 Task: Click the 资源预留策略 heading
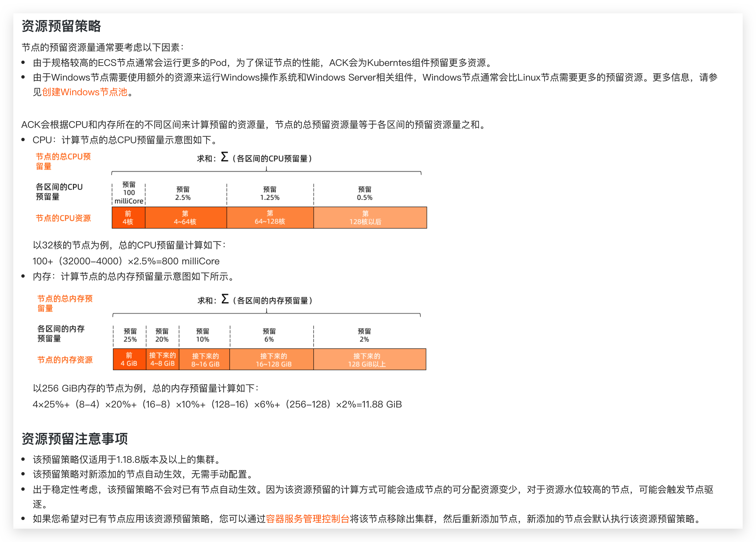(x=61, y=26)
